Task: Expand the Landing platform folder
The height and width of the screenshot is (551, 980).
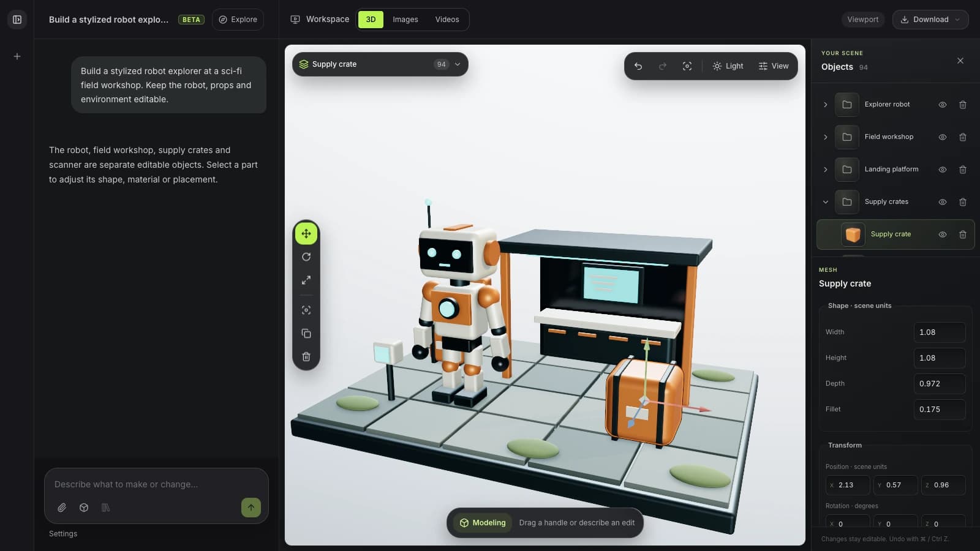Action: (x=826, y=170)
